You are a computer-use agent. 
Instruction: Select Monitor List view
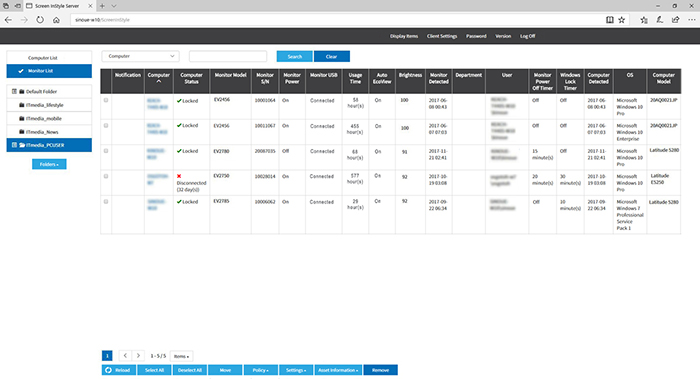49,71
